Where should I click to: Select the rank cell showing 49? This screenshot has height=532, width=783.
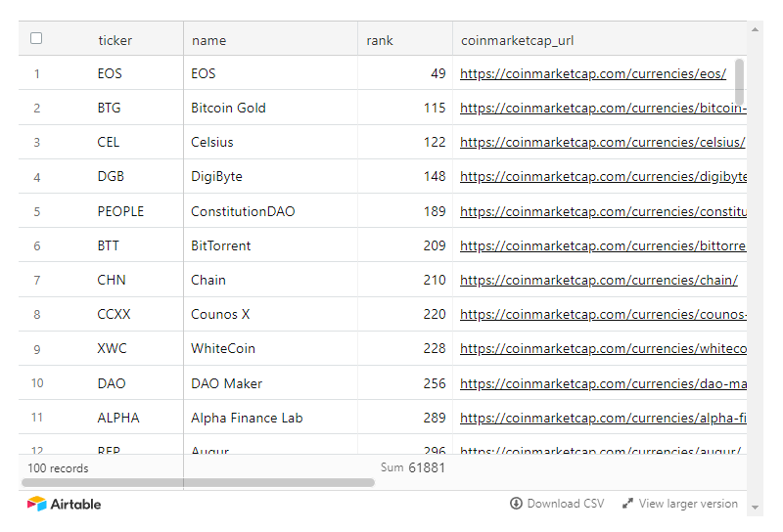point(405,73)
